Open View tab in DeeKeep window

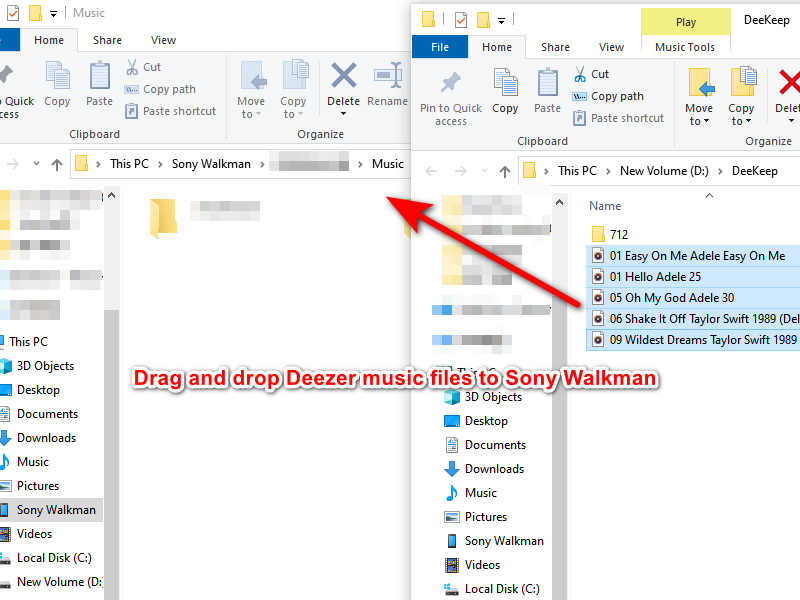(x=611, y=47)
